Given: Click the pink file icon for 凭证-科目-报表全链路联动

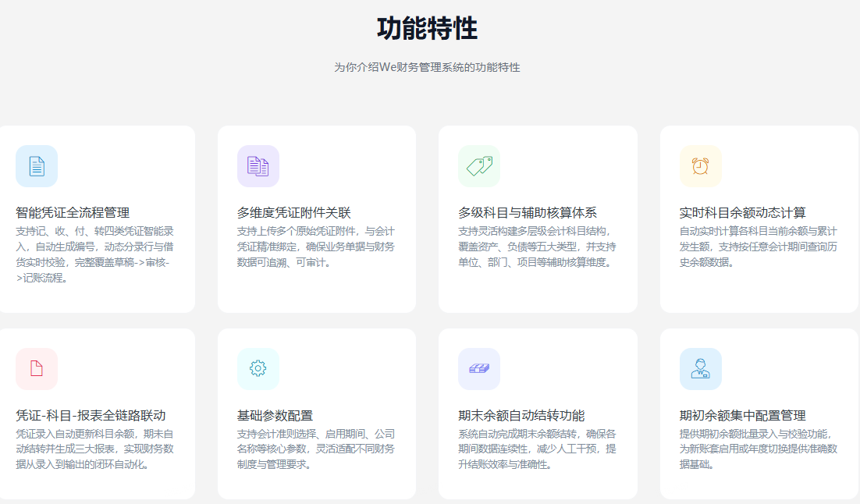Looking at the screenshot, I should [x=37, y=369].
